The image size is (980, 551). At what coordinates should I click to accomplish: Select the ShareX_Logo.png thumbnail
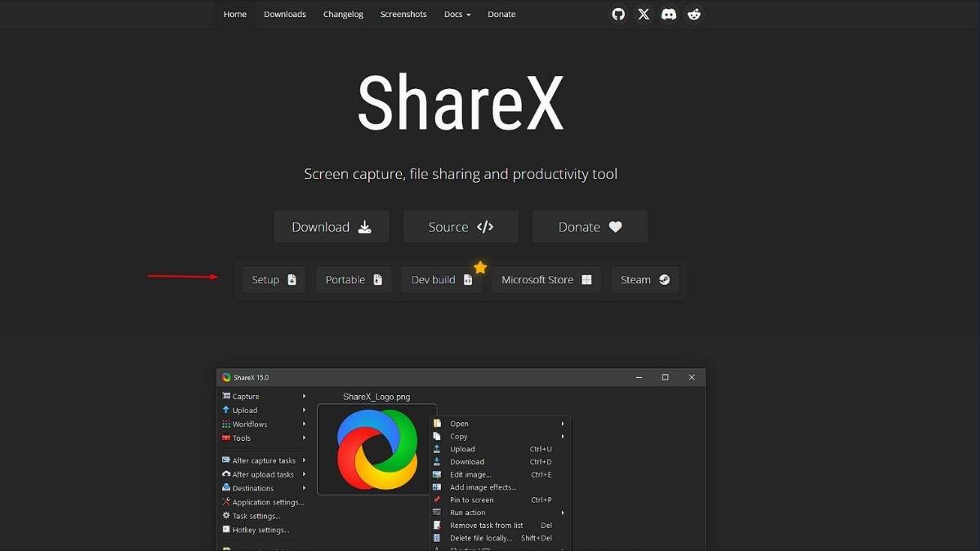(x=376, y=450)
